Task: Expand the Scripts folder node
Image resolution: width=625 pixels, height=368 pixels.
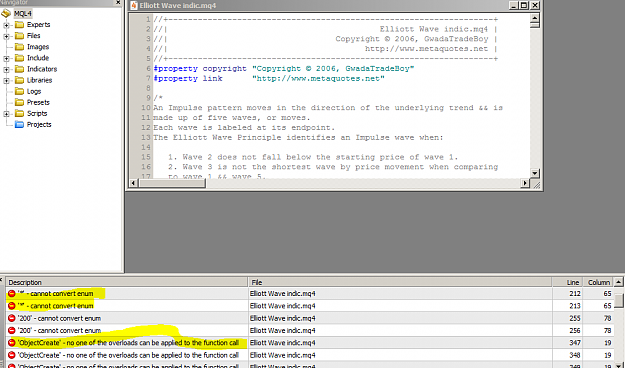Action: pyautogui.click(x=6, y=114)
